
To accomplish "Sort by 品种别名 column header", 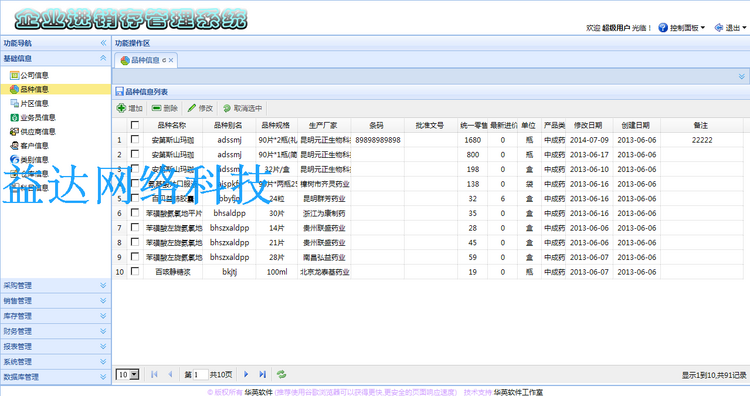I will click(x=228, y=125).
